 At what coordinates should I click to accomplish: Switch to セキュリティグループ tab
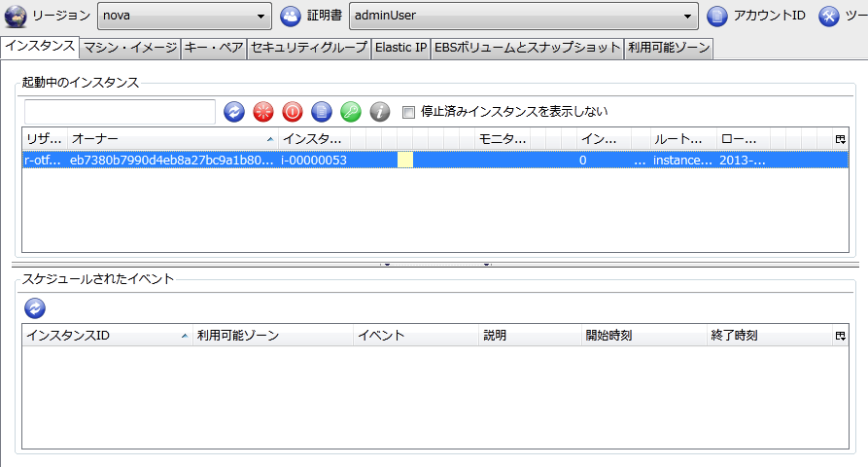click(309, 48)
